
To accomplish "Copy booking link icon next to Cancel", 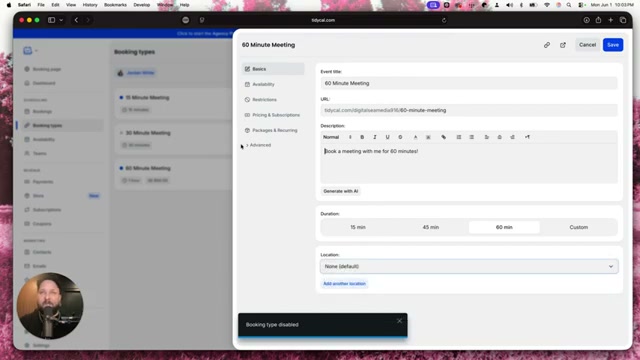I will tap(547, 45).
